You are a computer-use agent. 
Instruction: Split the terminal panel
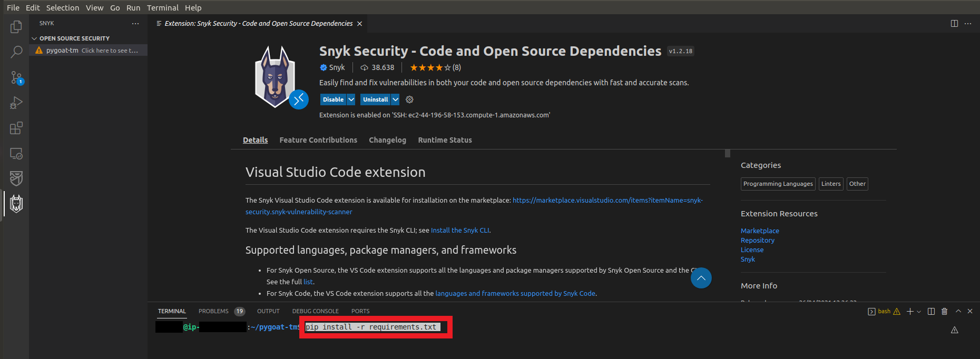[x=931, y=311]
